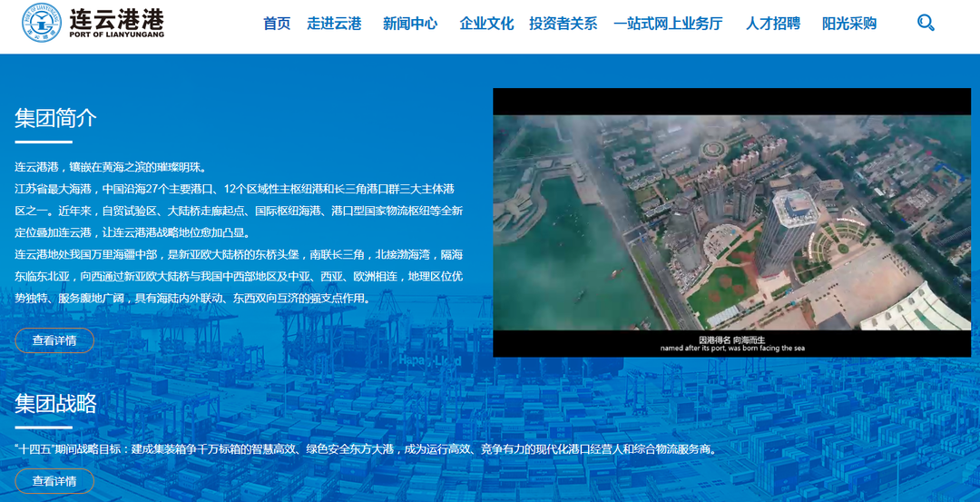Viewport: 980px width, 502px height.
Task: Select 新闻中心 in the navigation bar
Action: click(x=409, y=24)
